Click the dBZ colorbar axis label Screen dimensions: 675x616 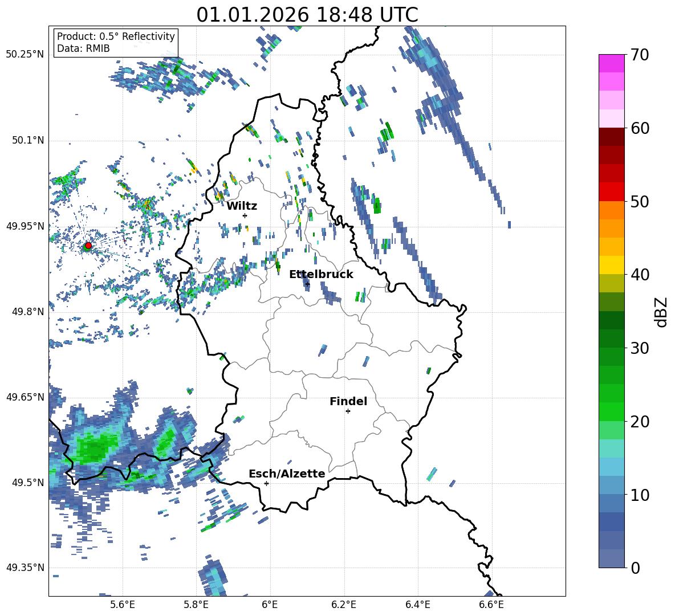pos(662,312)
